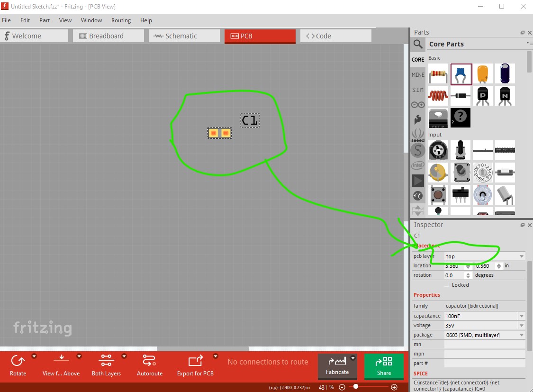The width and height of the screenshot is (533, 392).
Task: Select the orange tantalum capacitor part
Action: (x=483, y=74)
